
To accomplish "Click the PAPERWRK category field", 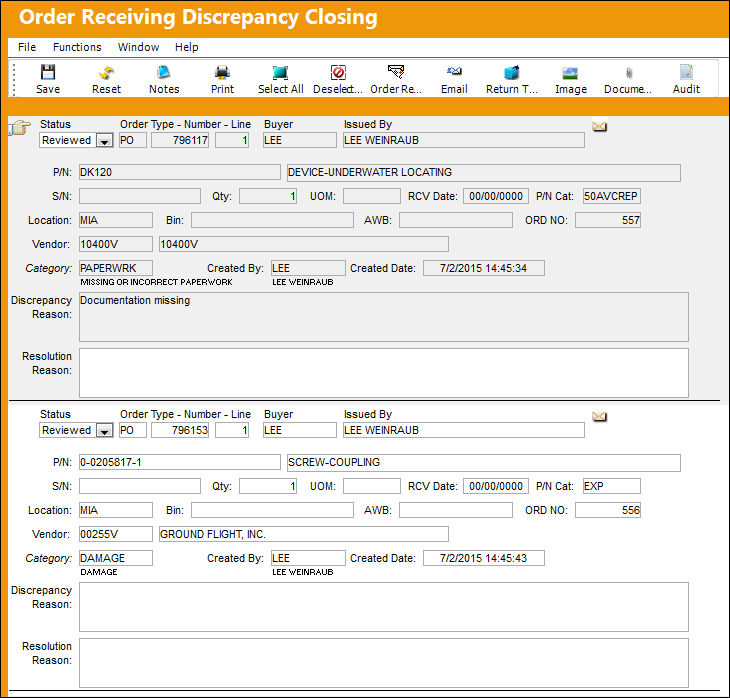I will [116, 268].
